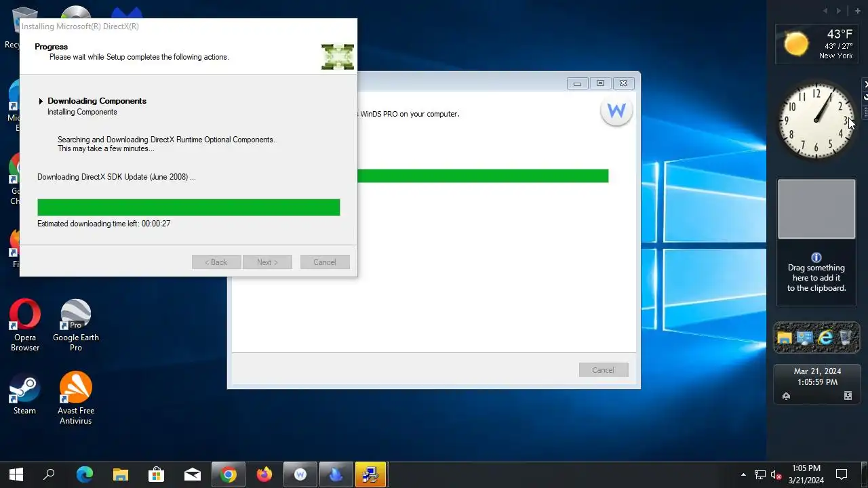Click the muted volume tray icon
Screen dimensions: 868x488
click(776, 474)
